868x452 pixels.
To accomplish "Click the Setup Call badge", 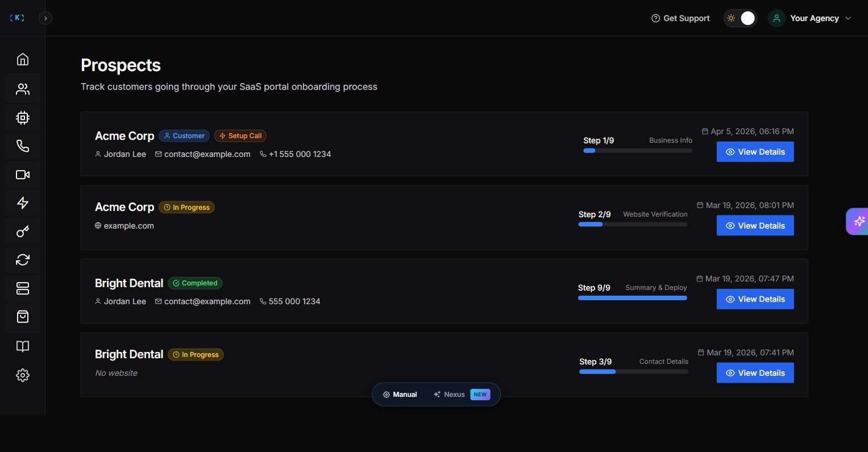I will (240, 136).
